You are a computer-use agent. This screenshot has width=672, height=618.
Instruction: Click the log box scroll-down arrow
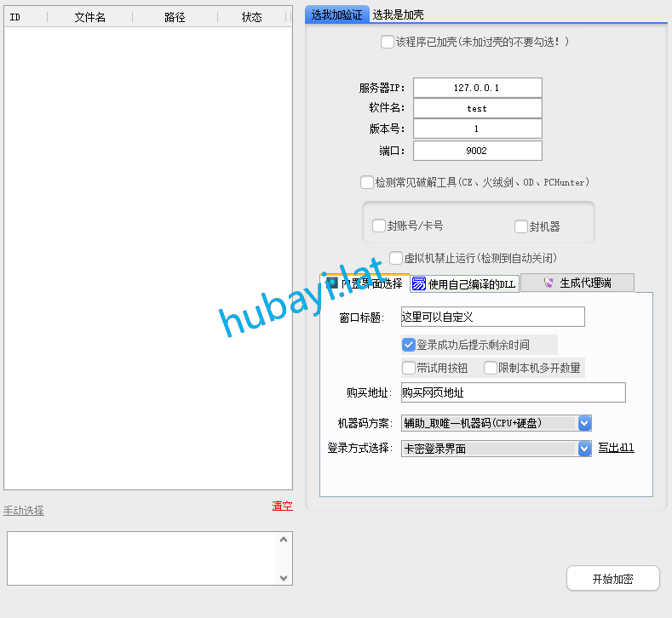click(x=284, y=577)
